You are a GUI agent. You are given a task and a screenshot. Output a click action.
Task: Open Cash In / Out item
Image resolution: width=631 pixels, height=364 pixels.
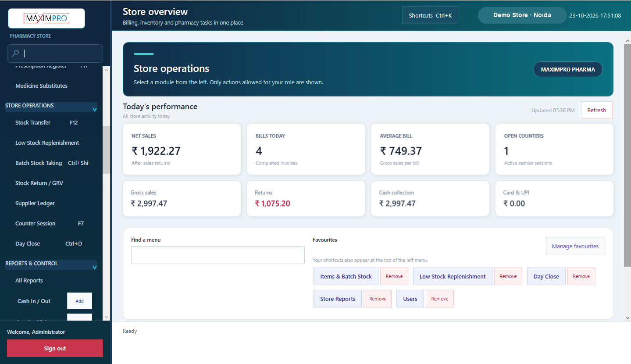point(34,301)
